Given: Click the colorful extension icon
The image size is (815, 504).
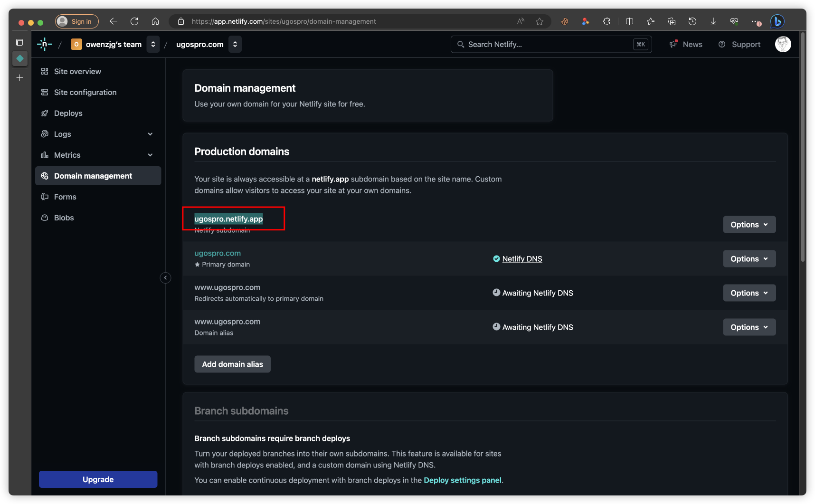Looking at the screenshot, I should (586, 21).
